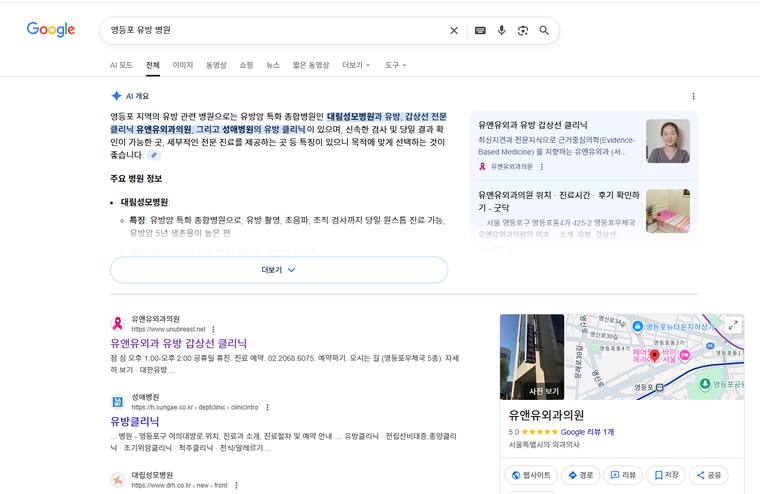The image size is (760, 494).
Task: Switch to the 뉴스 tab
Action: [x=273, y=65]
